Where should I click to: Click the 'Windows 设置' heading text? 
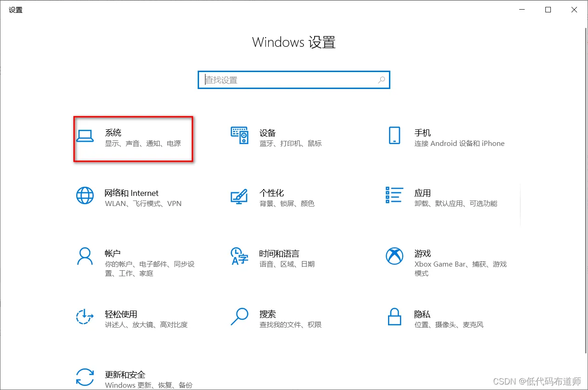click(x=294, y=43)
